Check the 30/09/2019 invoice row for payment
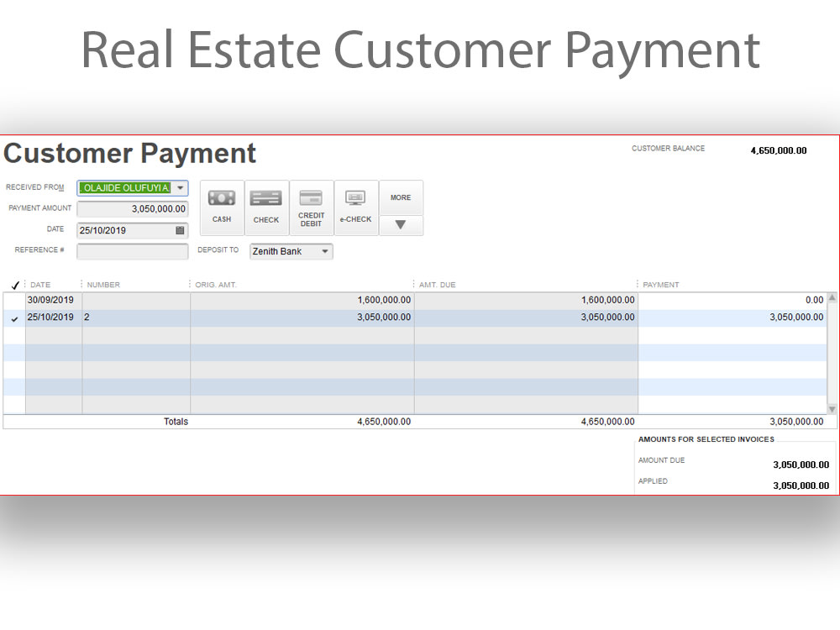 pyautogui.click(x=13, y=300)
